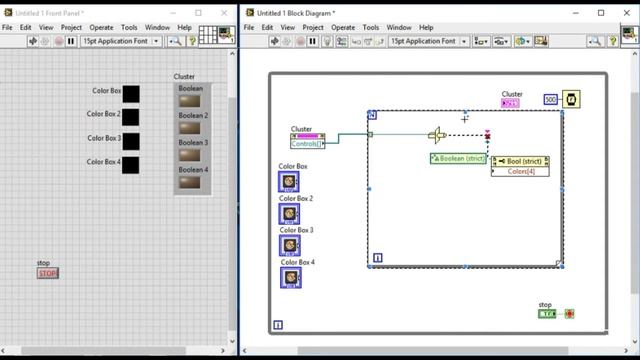Click connector pane grid in Front Panel
This screenshot has width=640, height=360.
click(x=208, y=35)
